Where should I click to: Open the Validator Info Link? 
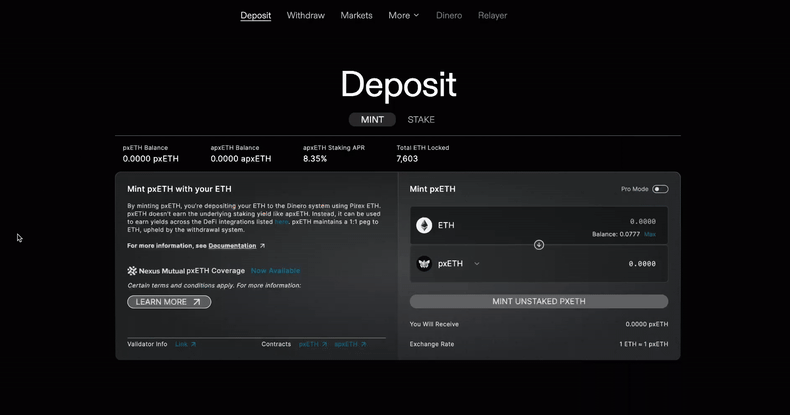(x=185, y=344)
